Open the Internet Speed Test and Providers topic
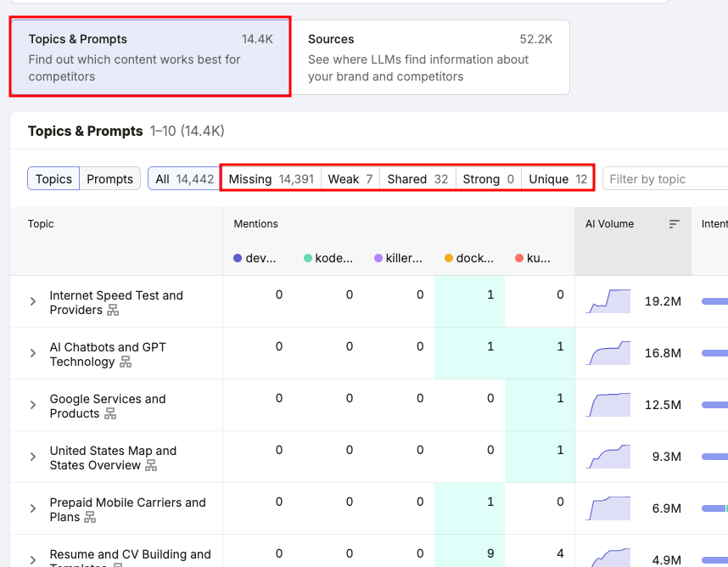Viewport: 728px width, 567px height. tap(116, 302)
